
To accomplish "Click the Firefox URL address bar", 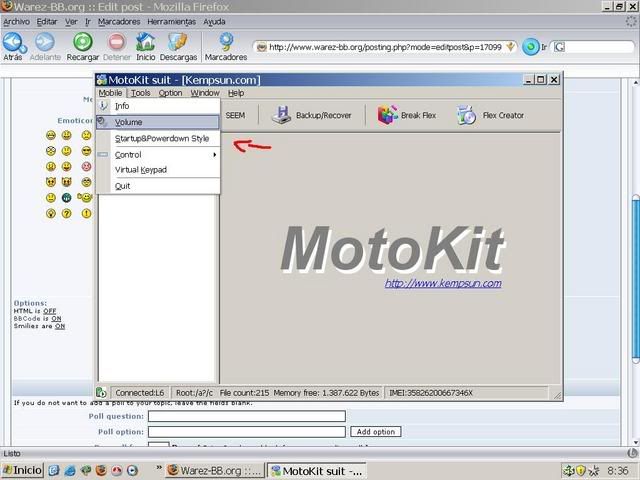I will click(384, 47).
